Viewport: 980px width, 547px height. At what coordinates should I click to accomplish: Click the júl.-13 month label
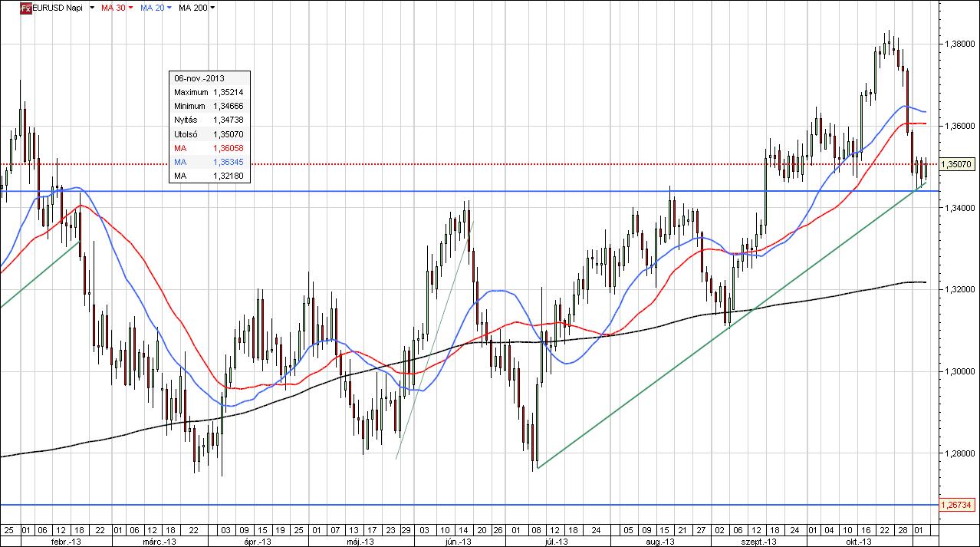(556, 542)
